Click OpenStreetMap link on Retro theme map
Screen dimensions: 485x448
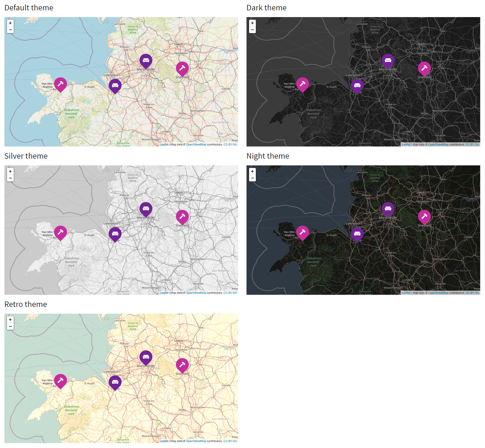(x=196, y=441)
